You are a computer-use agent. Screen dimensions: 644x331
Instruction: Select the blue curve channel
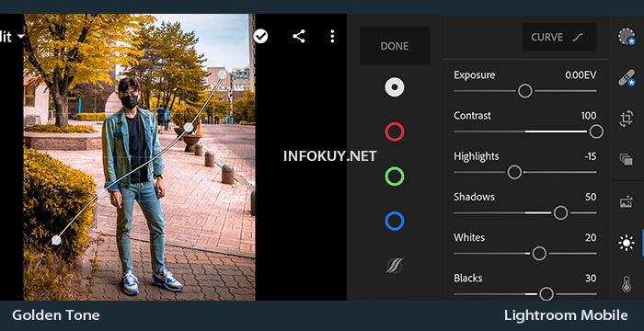pos(395,221)
